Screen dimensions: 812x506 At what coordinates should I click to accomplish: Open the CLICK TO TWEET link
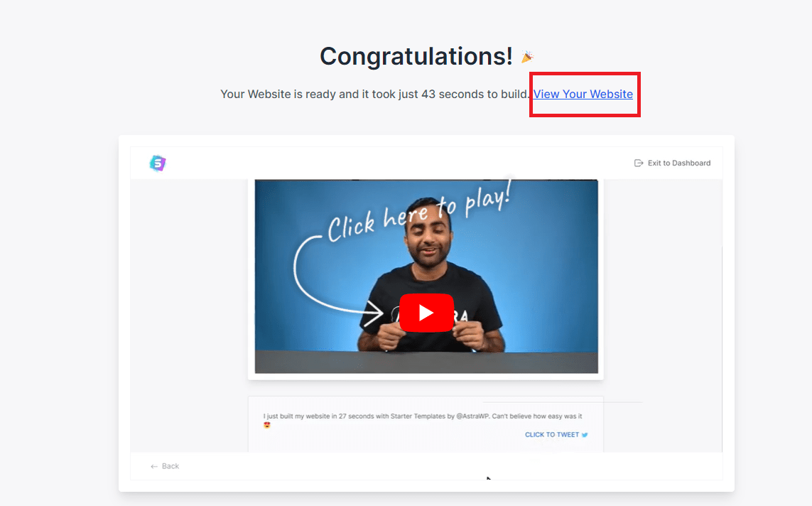point(552,435)
